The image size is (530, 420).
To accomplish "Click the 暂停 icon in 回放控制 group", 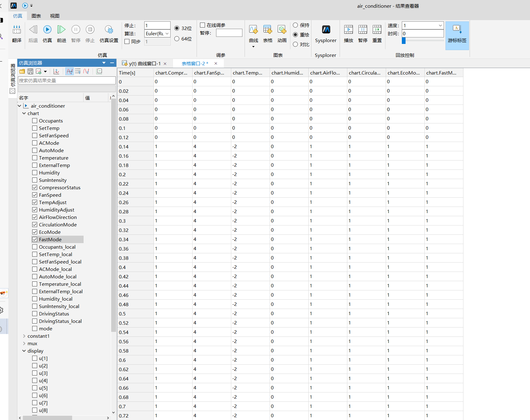I will tap(363, 30).
